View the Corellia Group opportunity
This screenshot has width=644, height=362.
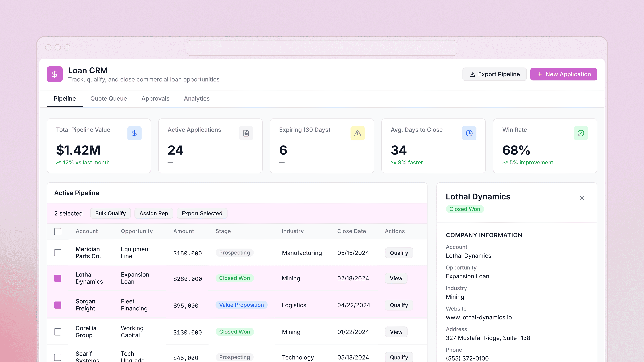point(396,332)
